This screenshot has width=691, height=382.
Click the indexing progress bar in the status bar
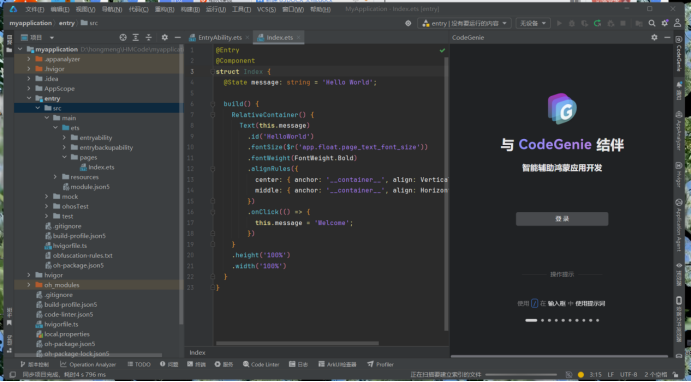(521, 375)
